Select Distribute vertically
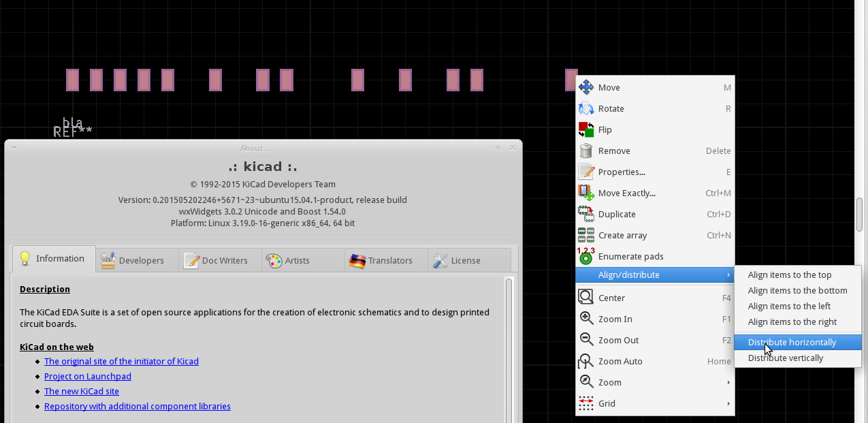The height and width of the screenshot is (423, 868). 798,358
